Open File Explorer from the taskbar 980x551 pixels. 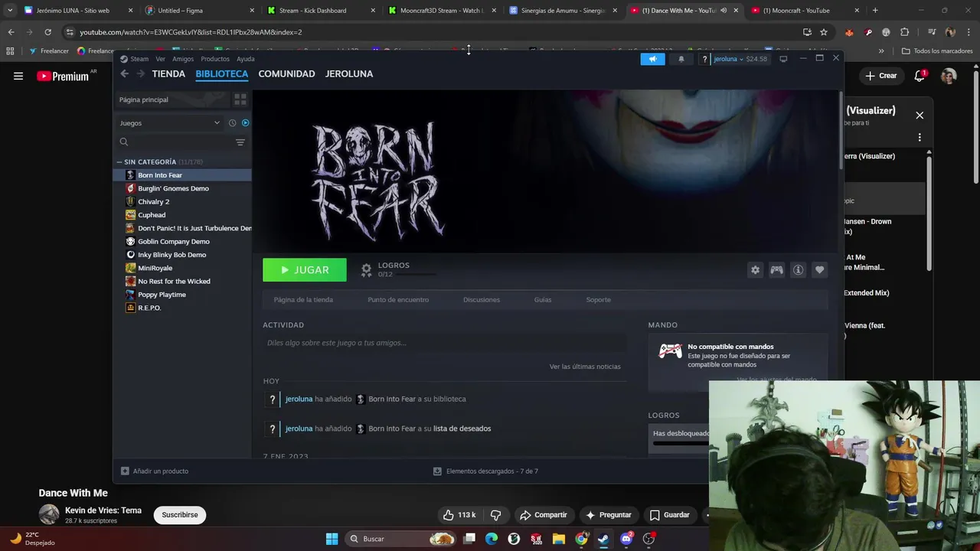559,539
